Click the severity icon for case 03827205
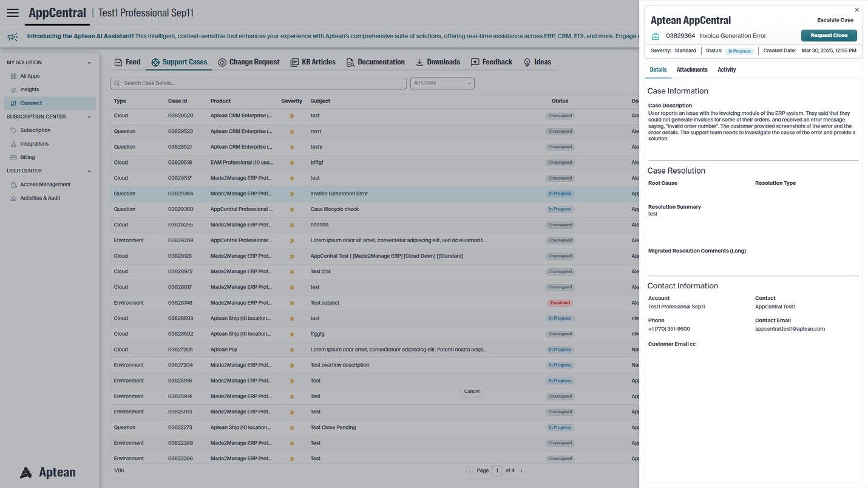The width and height of the screenshot is (868, 488). (291, 350)
